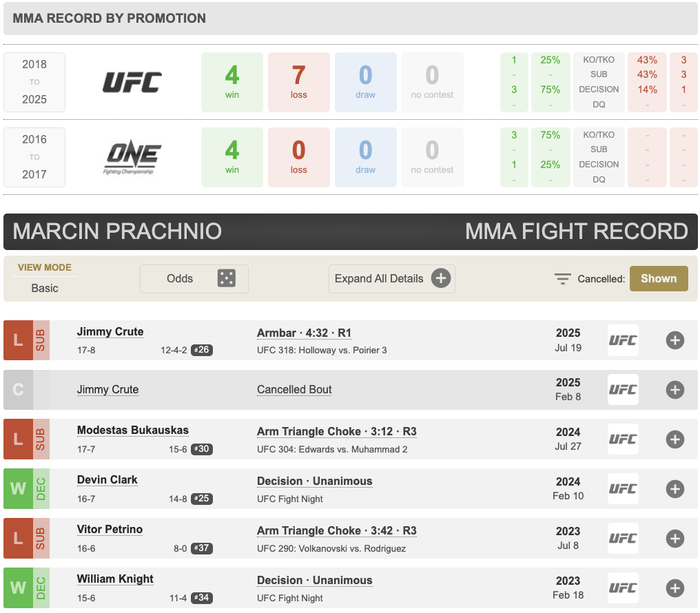
Task: Click the ONE Championship logo
Action: coord(132,157)
